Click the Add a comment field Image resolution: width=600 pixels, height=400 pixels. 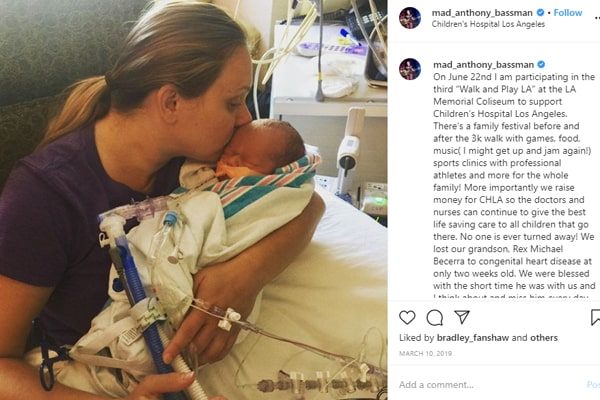(x=490, y=384)
